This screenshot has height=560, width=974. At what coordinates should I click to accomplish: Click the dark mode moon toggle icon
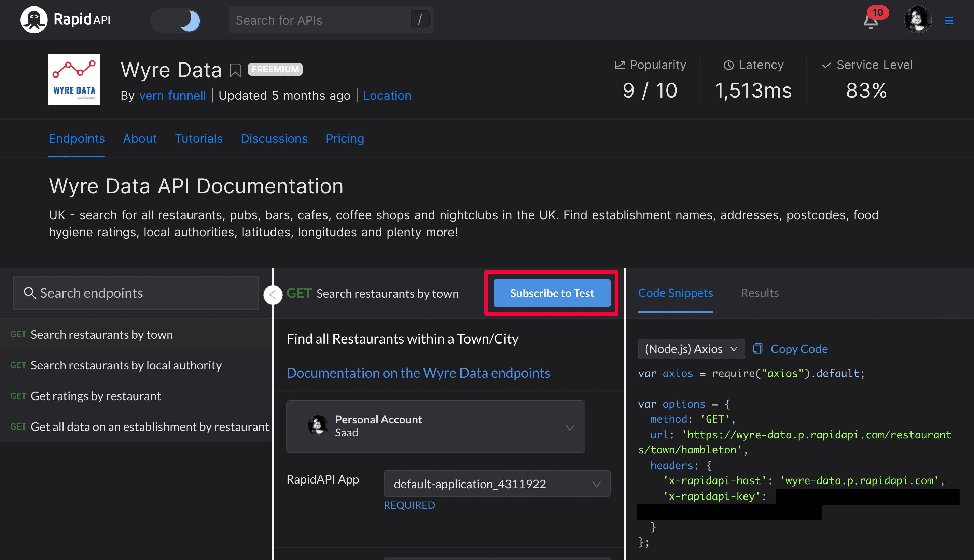pyautogui.click(x=191, y=20)
